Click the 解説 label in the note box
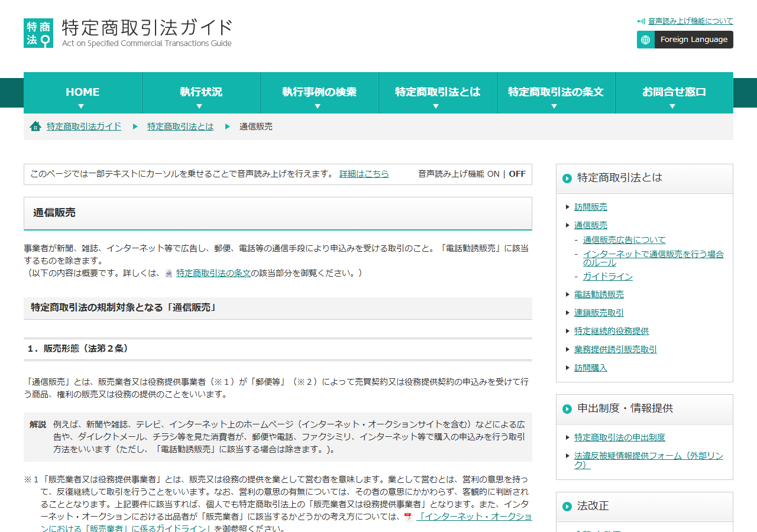Screen dimensions: 757x532 coord(38,424)
